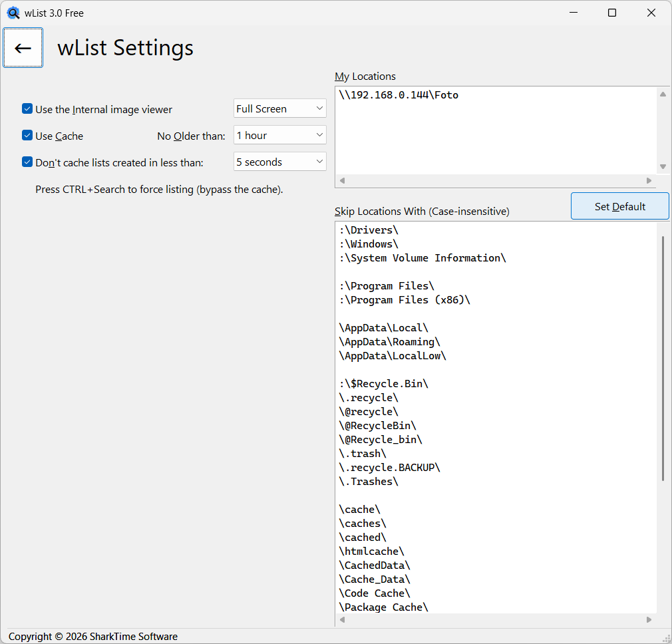The height and width of the screenshot is (644, 672).
Task: Click the left arrow of the horizontal scrollbar
Action: [x=342, y=180]
